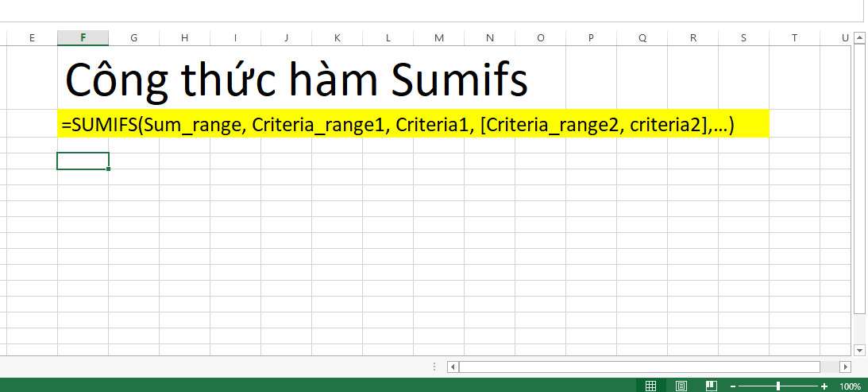Click vertical scrollbar down arrow

tap(859, 350)
